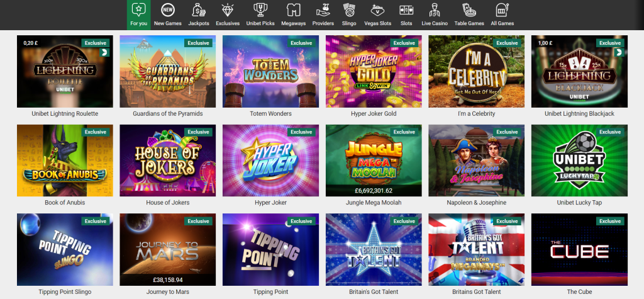Select the Slots reel icon
The image size is (644, 299).
406,9
